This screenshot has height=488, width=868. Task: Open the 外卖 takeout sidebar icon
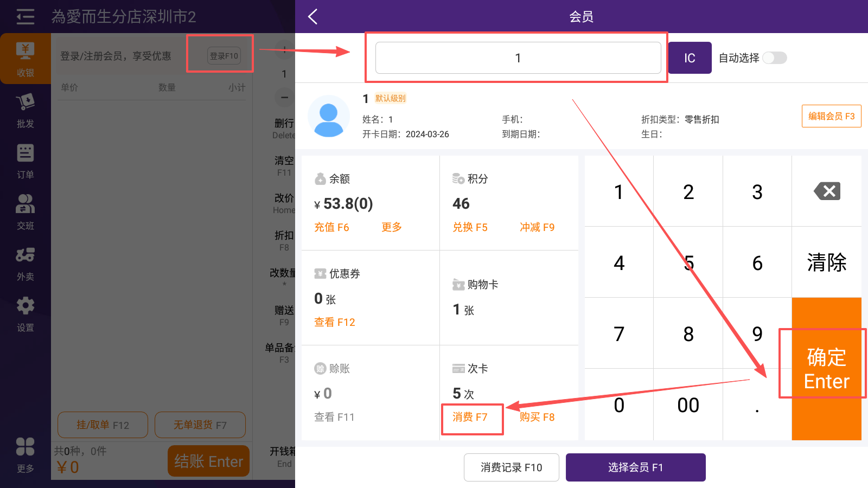click(x=25, y=263)
